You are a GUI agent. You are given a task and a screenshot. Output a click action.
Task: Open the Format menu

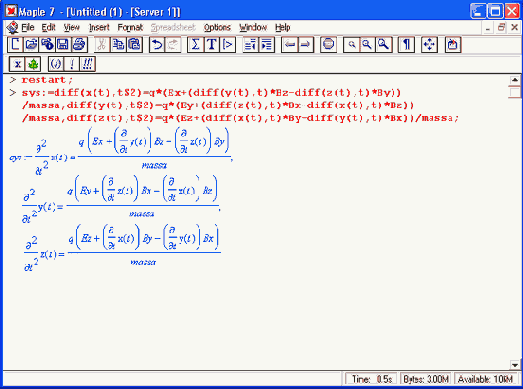[130, 27]
